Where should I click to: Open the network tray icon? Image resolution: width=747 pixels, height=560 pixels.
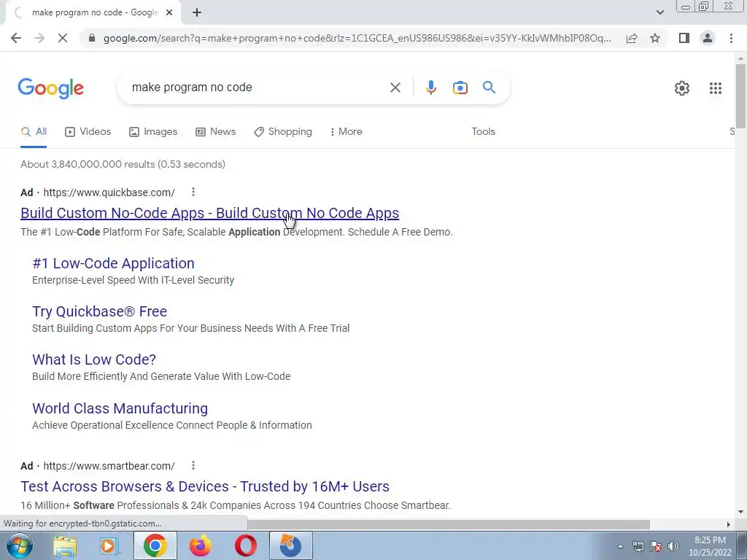(x=638, y=546)
